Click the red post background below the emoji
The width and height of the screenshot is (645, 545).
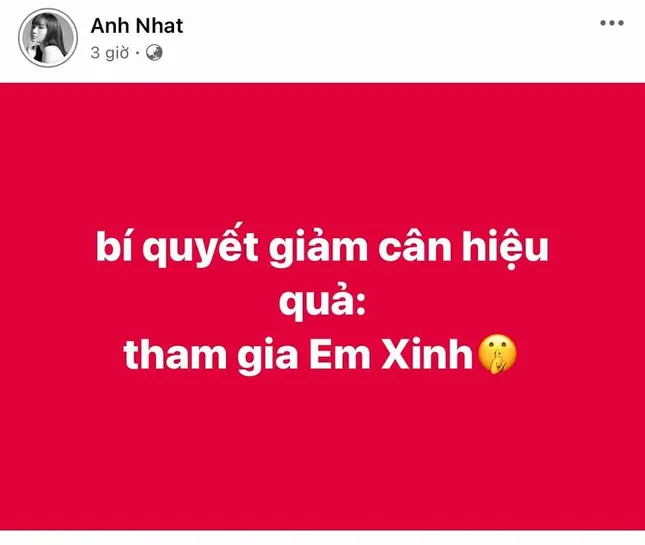[322, 452]
